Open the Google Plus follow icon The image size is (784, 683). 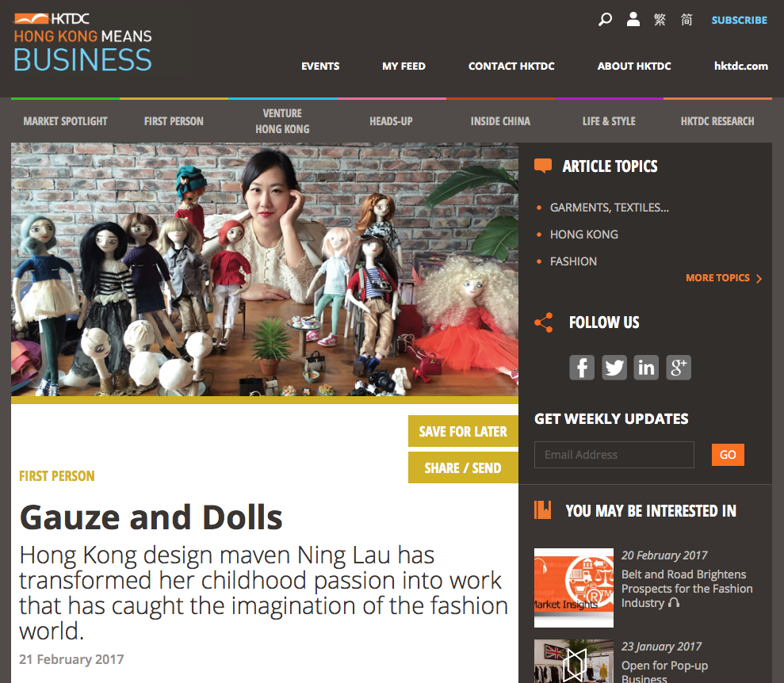tap(679, 368)
